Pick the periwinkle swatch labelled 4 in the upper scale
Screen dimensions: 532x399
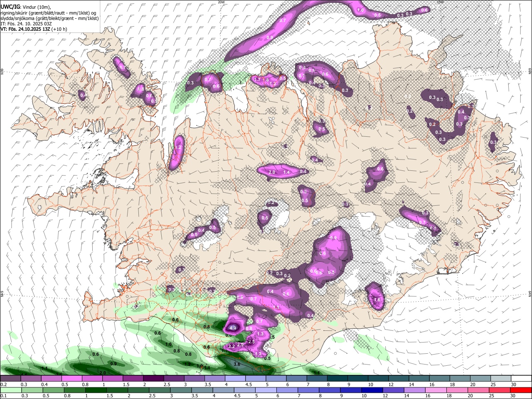tap(234, 379)
